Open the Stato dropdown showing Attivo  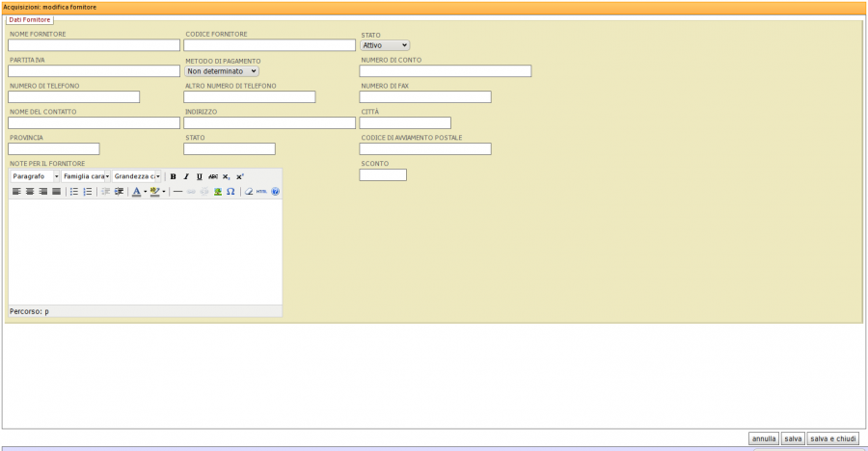[385, 45]
